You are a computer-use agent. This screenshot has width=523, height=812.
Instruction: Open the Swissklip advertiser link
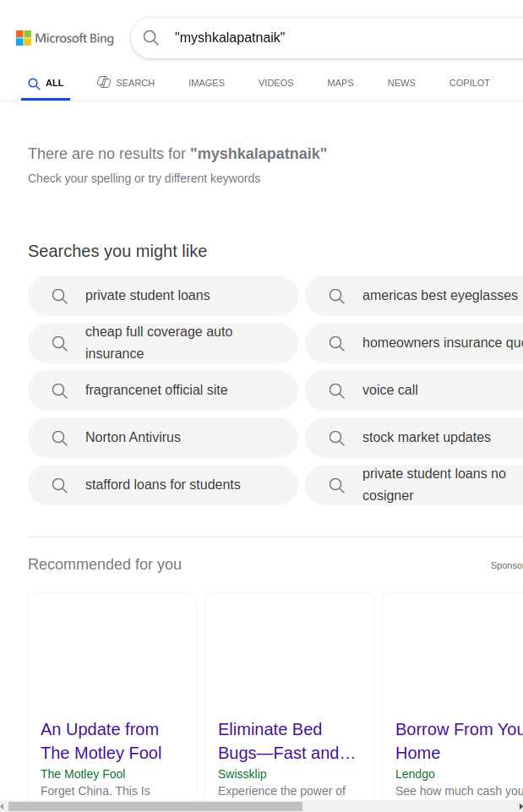point(242,774)
